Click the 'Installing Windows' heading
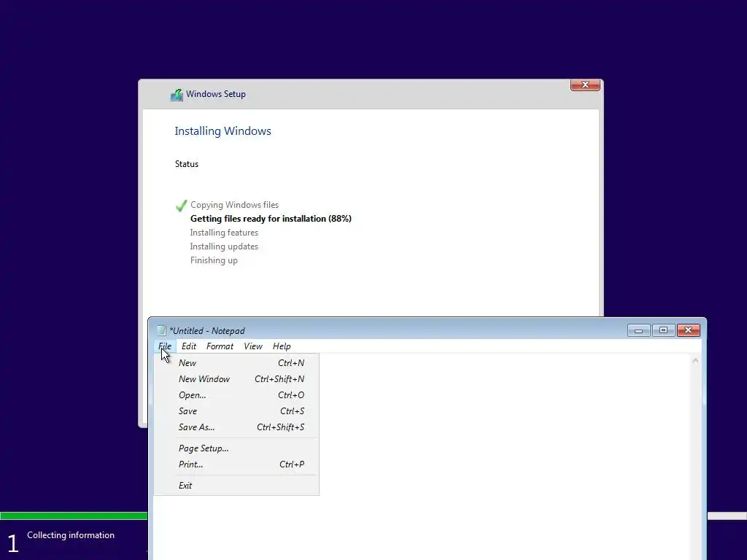This screenshot has width=747, height=560. tap(223, 131)
